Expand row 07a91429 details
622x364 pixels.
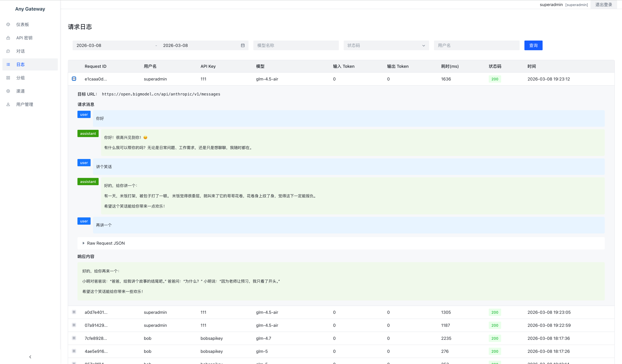pos(74,325)
